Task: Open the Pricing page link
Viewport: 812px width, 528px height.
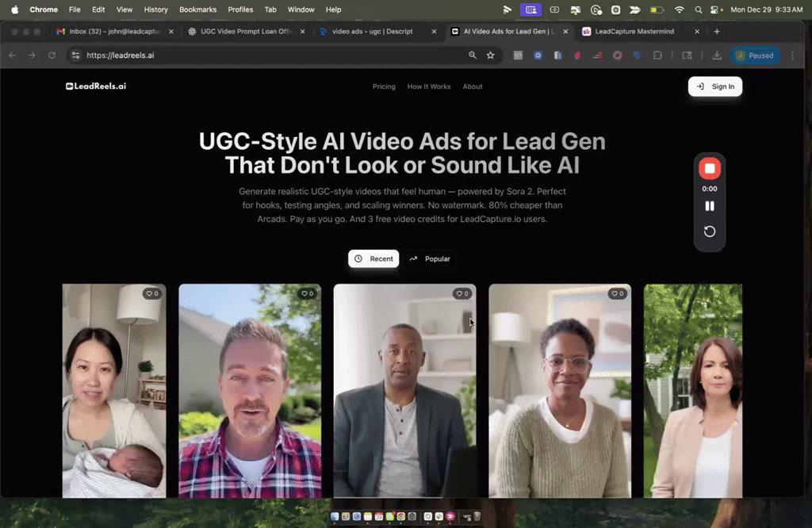Action: pos(384,86)
